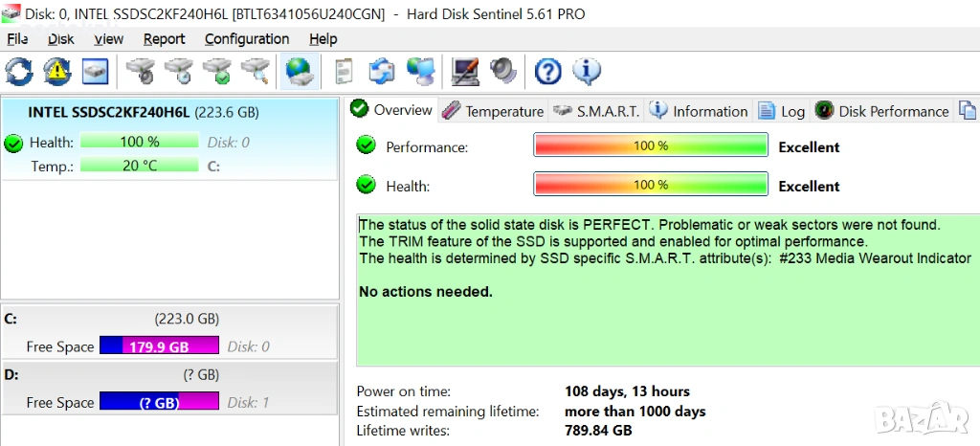Click the Health 100 % bar in Overview
Viewport: 980px width, 446px height.
[x=651, y=185]
